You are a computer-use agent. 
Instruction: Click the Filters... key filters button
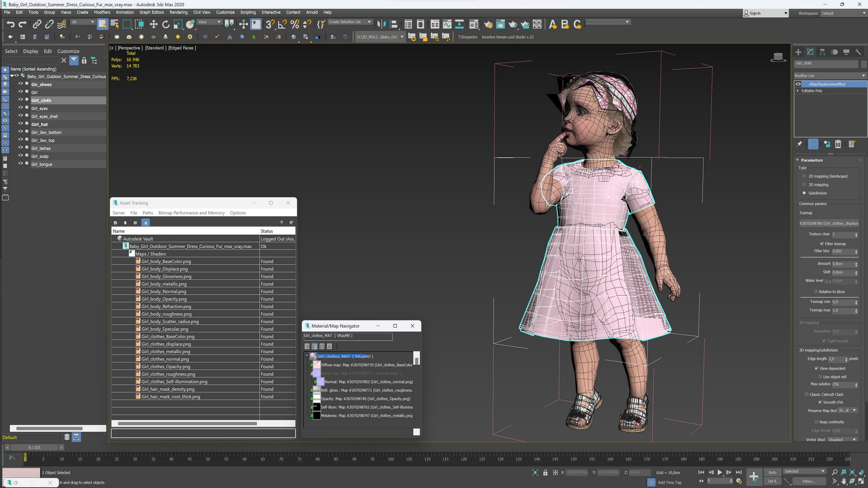point(809,481)
